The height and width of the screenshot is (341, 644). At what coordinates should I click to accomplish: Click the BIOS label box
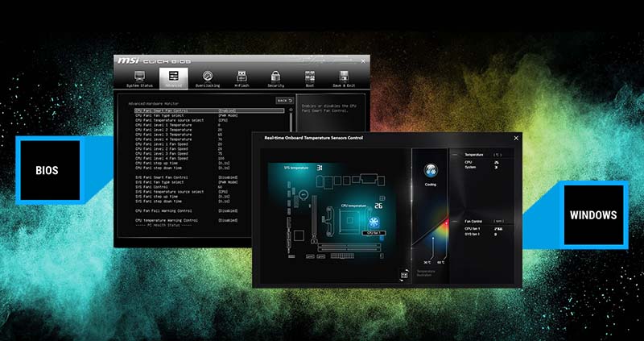tap(50, 170)
